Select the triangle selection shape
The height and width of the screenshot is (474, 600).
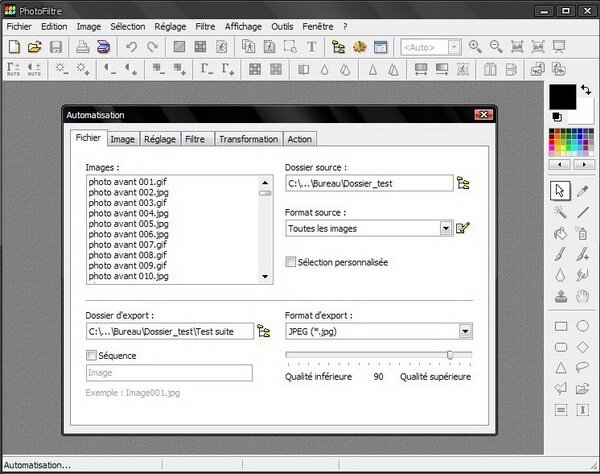coord(561,368)
